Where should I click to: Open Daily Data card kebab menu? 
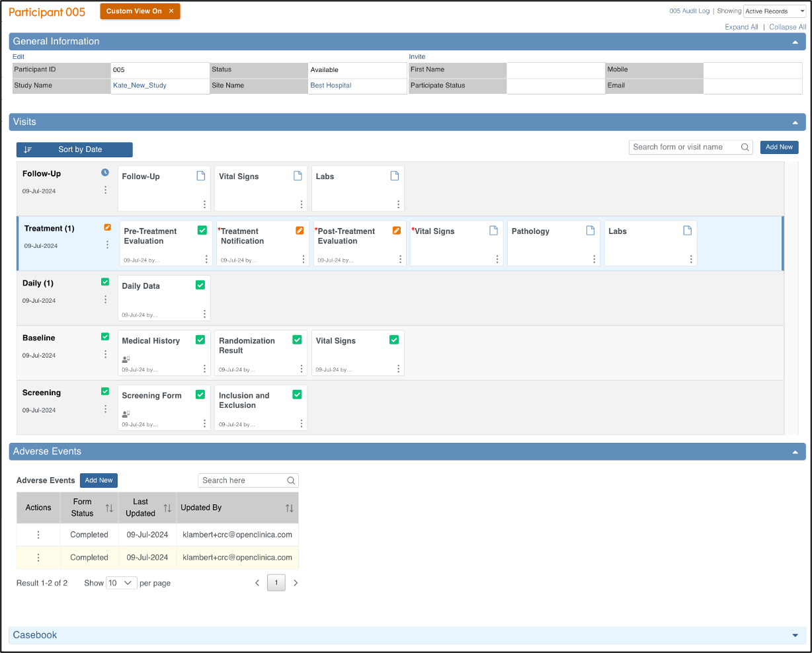coord(204,314)
